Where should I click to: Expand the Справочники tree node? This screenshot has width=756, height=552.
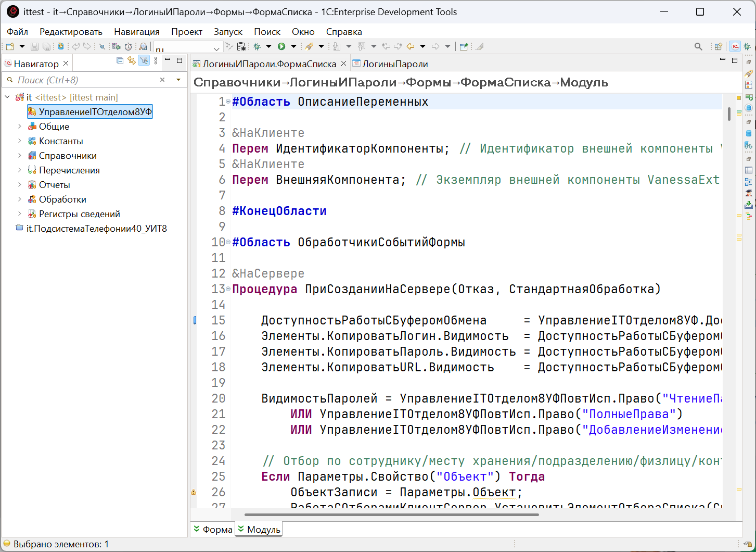tap(20, 156)
